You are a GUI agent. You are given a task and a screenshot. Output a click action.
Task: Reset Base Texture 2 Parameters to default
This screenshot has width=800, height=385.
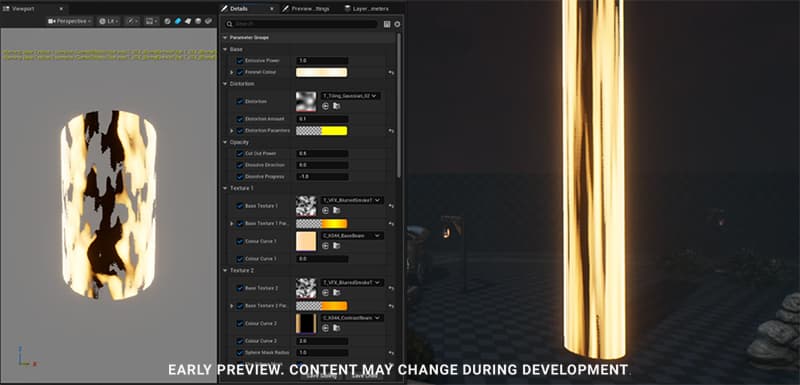(391, 306)
